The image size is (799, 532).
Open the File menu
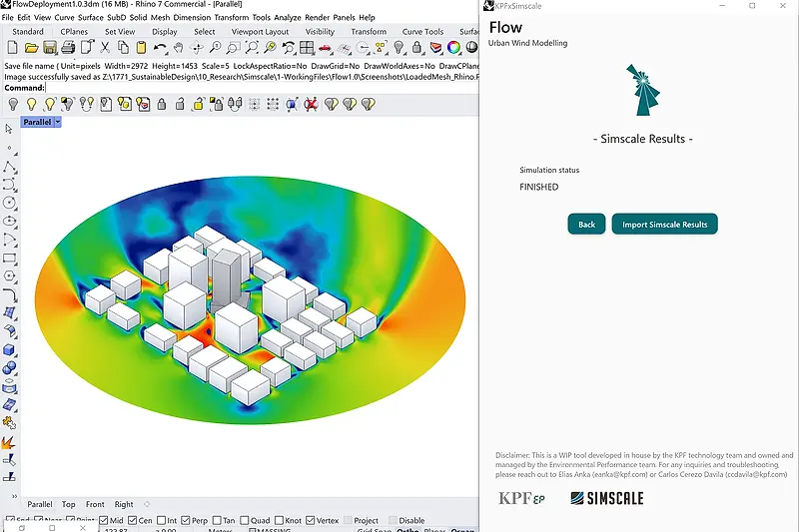pos(8,17)
